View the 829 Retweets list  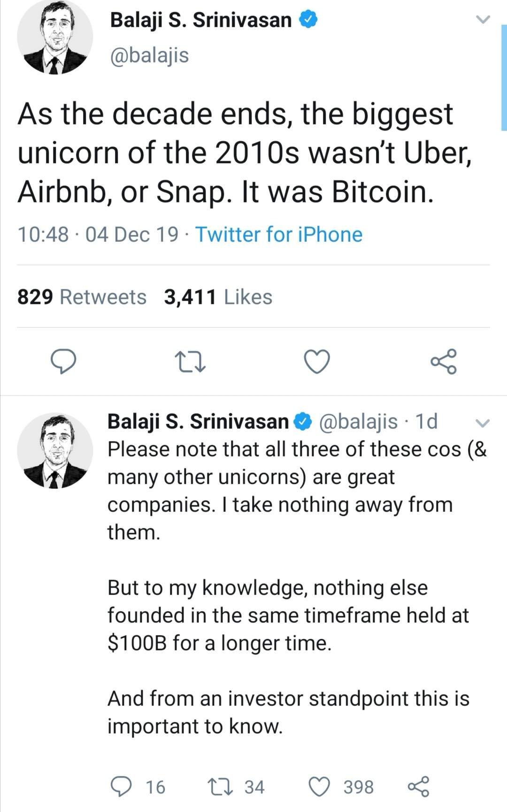pyautogui.click(x=82, y=297)
